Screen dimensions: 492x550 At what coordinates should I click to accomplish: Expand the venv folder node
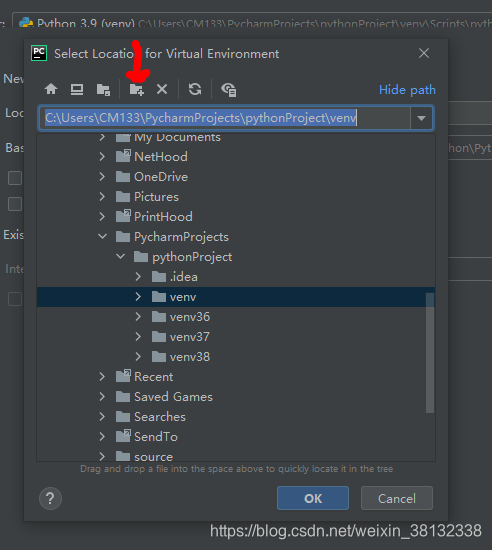138,297
